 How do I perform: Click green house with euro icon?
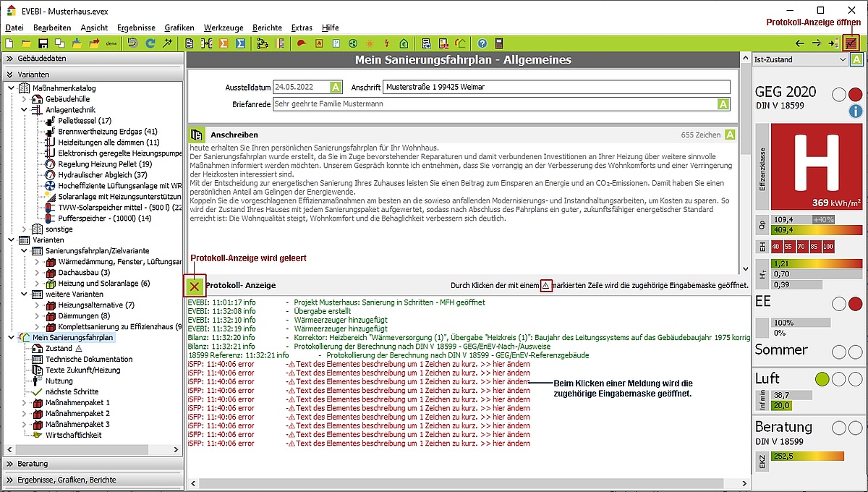point(404,43)
